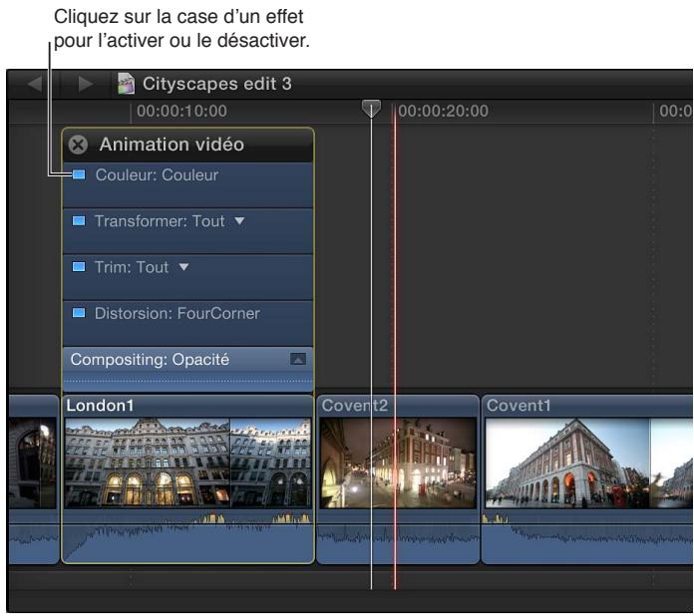Select the London1 clip thumbnail

(x=187, y=462)
